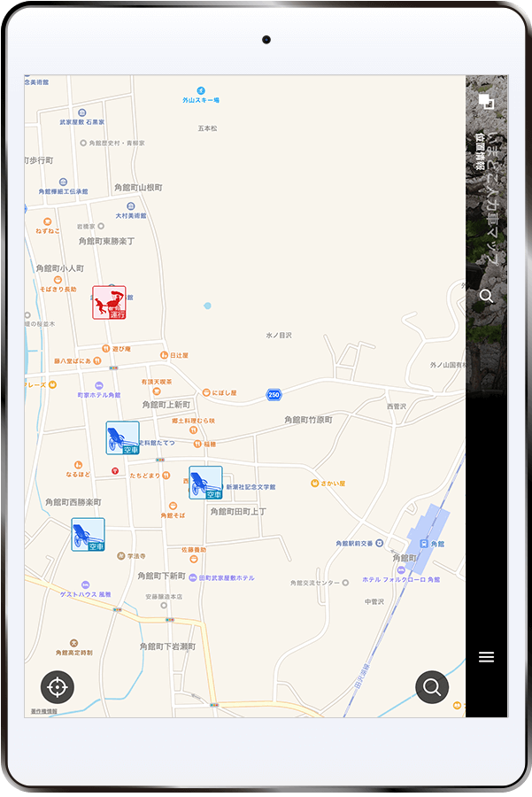Viewport: 532px width, 797px height.
Task: Tap the red running rickshaw marker
Action: pyautogui.click(x=109, y=303)
